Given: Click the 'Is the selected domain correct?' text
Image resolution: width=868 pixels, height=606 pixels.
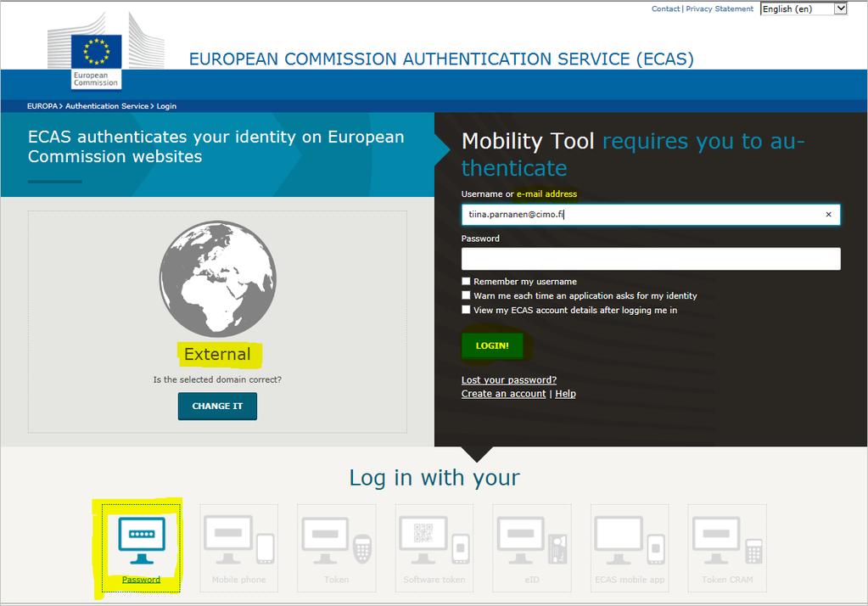Looking at the screenshot, I should 217,380.
